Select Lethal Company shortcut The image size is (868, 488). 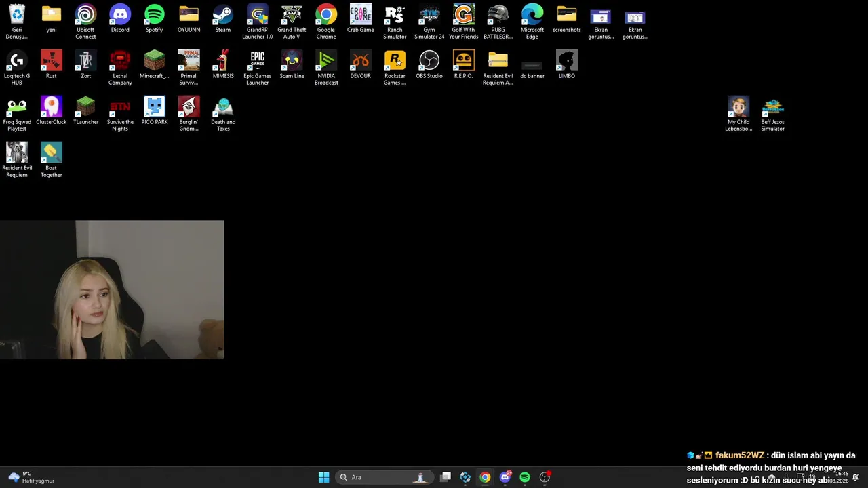(120, 68)
